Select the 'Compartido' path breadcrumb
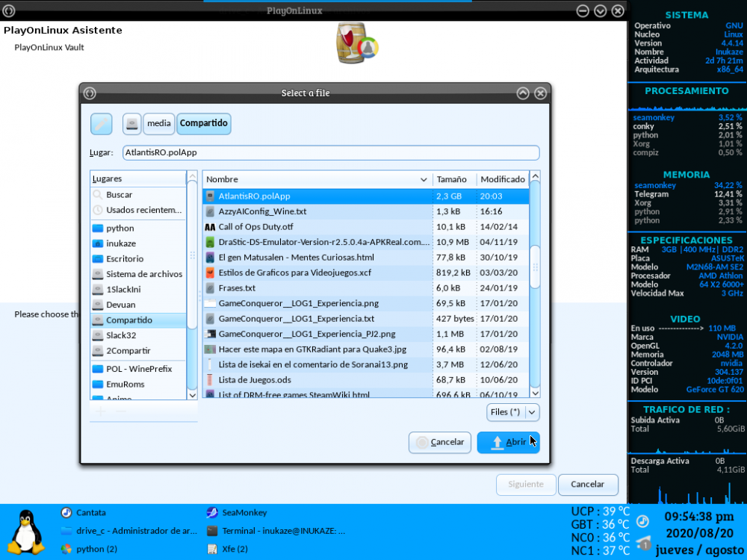747x560 pixels. (203, 124)
